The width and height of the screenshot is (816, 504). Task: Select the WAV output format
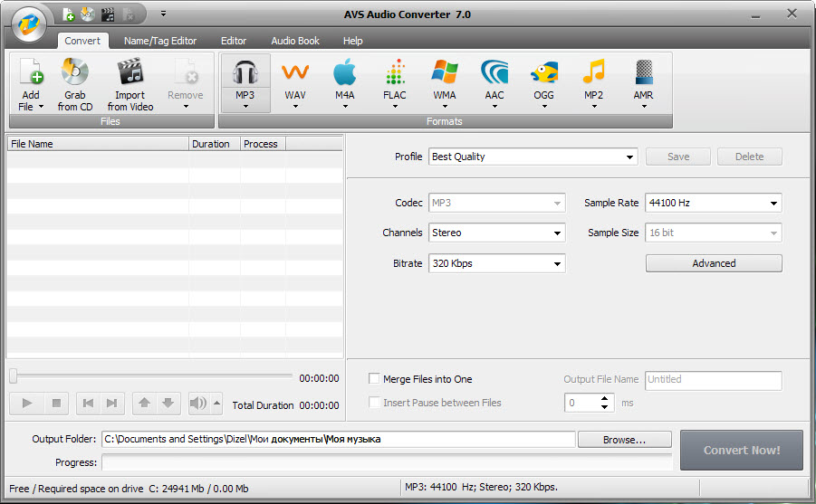[295, 74]
